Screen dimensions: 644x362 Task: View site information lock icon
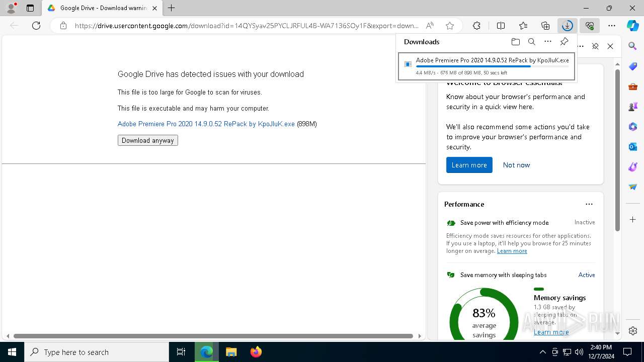click(63, 26)
